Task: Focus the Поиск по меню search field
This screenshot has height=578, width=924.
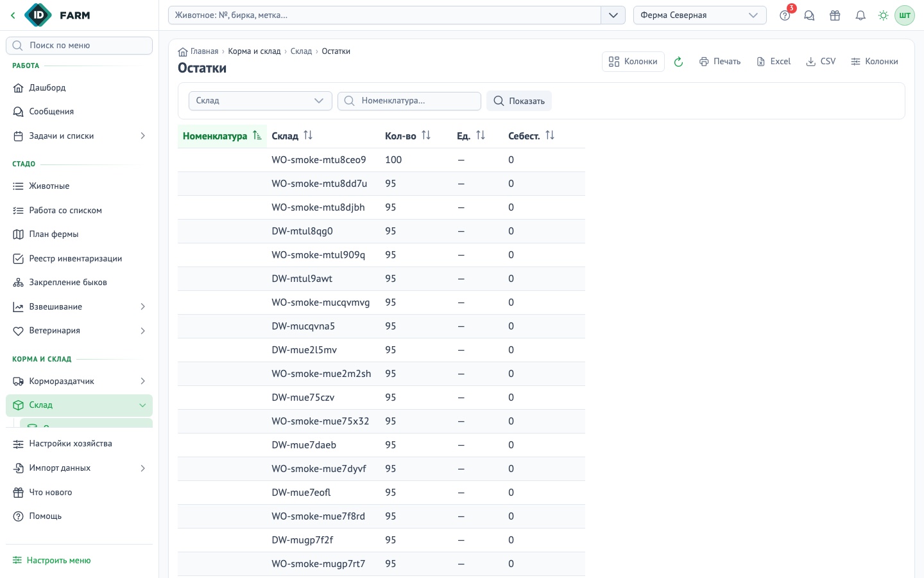Action: click(79, 46)
